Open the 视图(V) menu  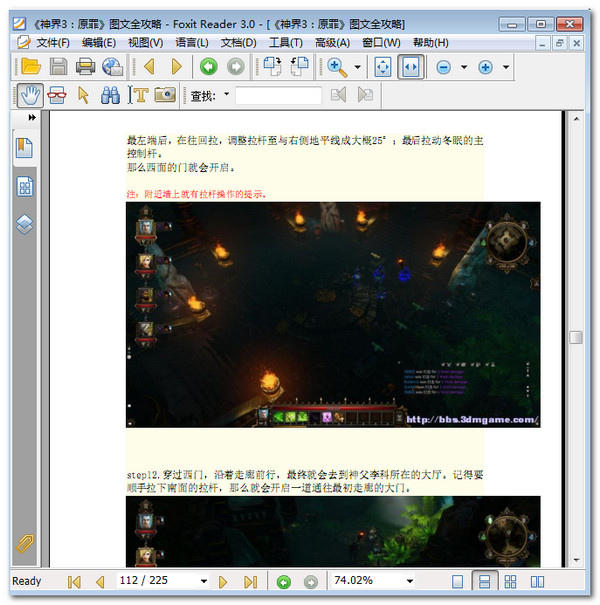coord(145,42)
